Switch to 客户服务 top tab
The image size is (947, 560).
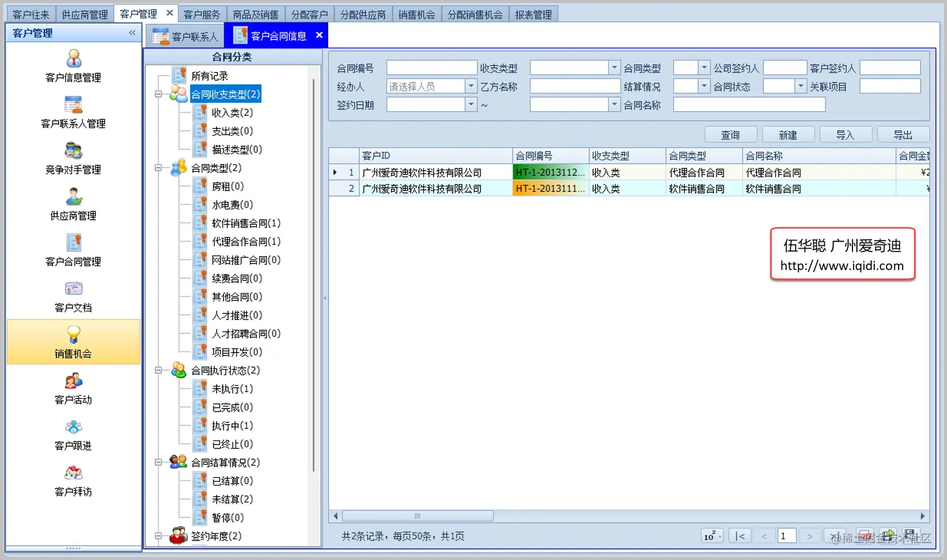point(202,14)
